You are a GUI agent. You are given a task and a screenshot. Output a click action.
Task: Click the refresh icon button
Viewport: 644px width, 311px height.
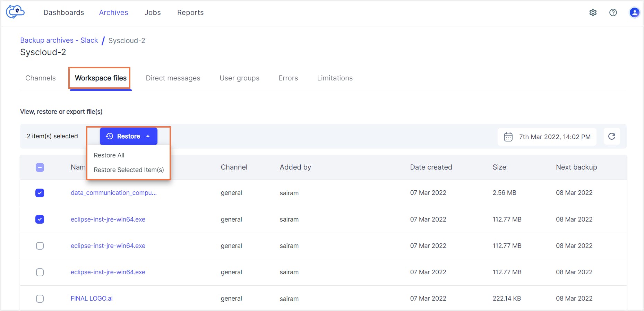pyautogui.click(x=611, y=136)
